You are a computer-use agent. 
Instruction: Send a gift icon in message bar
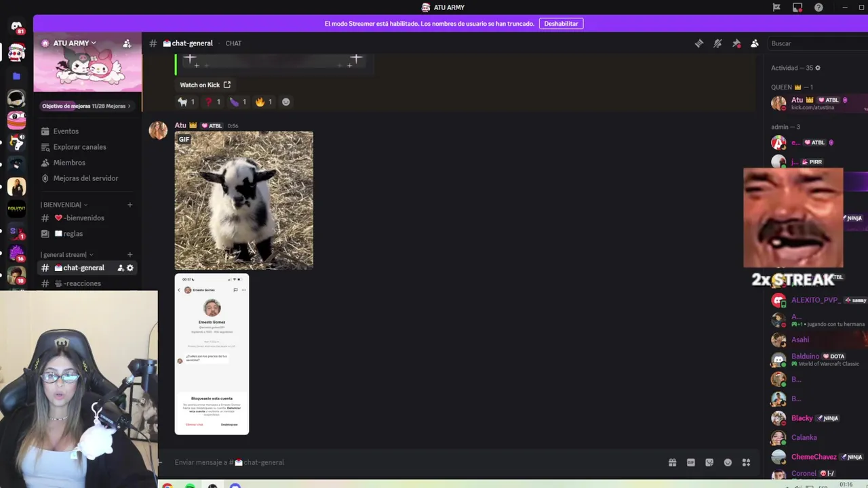pos(672,462)
